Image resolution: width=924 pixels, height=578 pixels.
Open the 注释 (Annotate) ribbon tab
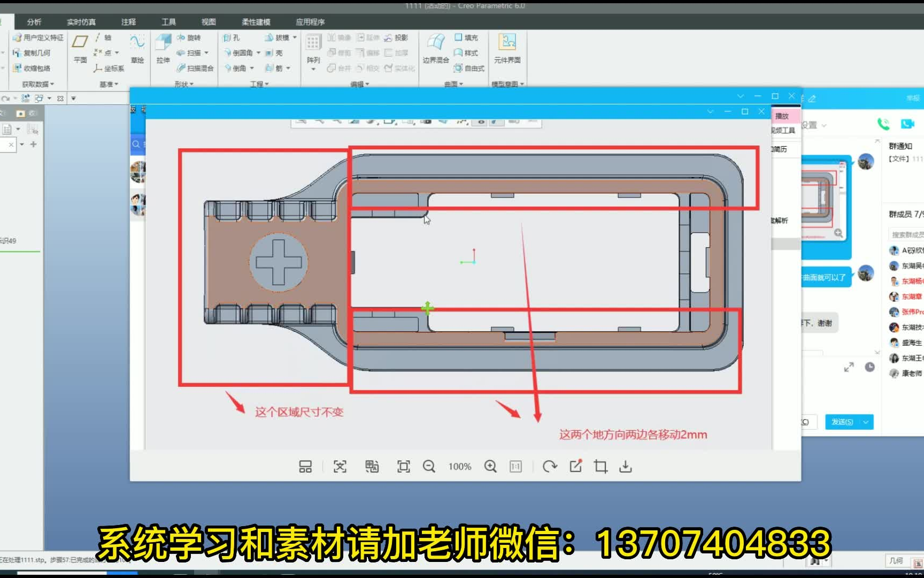pyautogui.click(x=128, y=22)
